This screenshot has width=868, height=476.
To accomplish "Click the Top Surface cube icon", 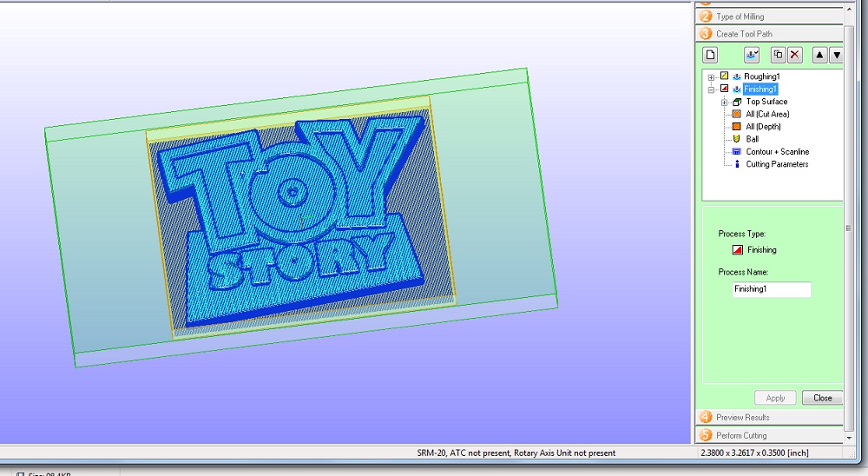I will (x=737, y=102).
